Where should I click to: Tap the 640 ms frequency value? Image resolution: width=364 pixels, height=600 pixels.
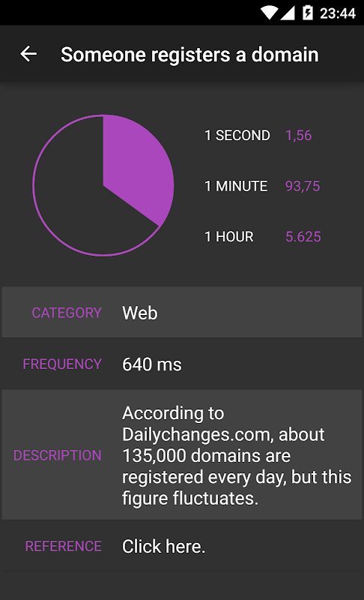tap(152, 364)
